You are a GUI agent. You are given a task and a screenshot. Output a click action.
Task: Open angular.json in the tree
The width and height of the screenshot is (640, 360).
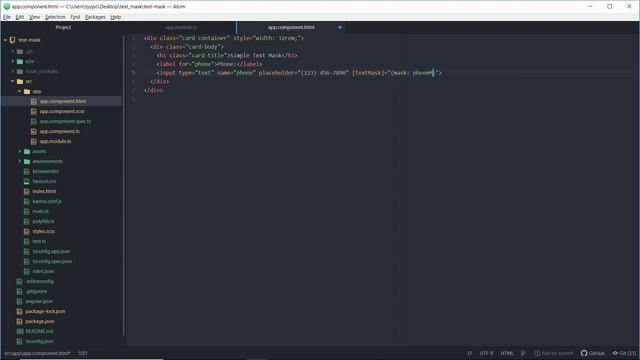click(x=39, y=301)
